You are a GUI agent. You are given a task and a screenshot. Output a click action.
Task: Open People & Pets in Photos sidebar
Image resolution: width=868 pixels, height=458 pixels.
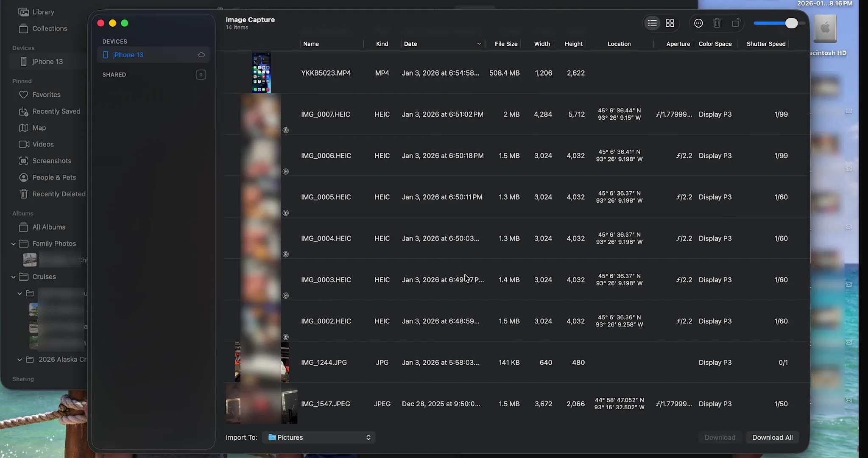53,177
